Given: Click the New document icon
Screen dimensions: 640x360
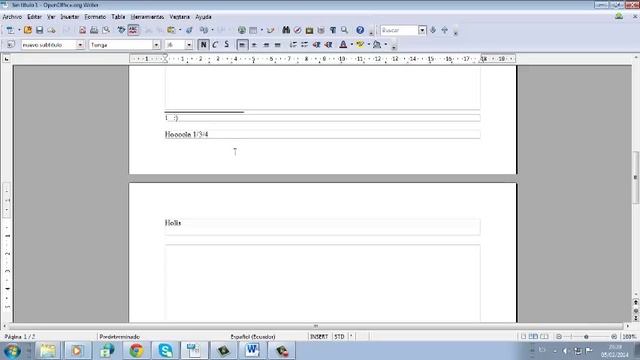Looking at the screenshot, I should click(10, 30).
